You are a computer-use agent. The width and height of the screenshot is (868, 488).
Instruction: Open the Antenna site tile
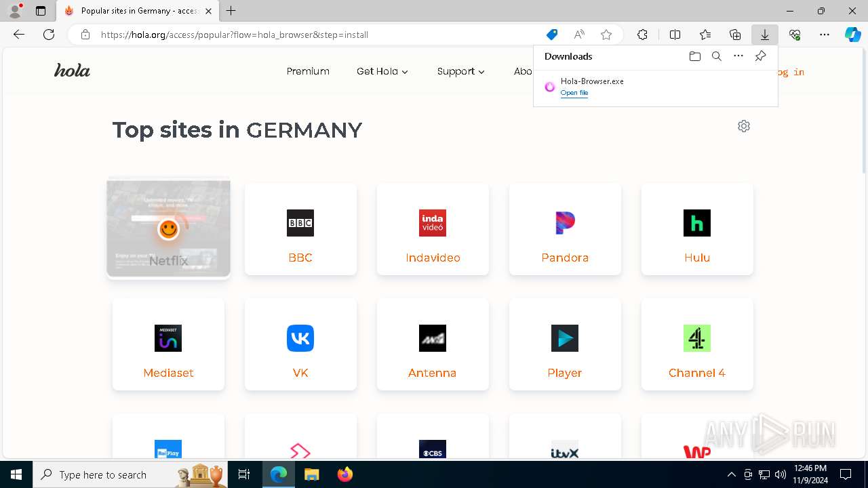pyautogui.click(x=433, y=344)
